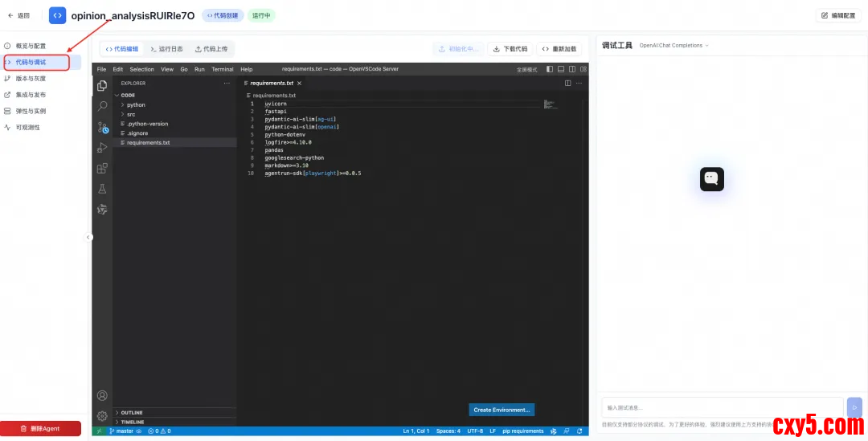Open Source Control view icon
This screenshot has width=868, height=441.
102,127
